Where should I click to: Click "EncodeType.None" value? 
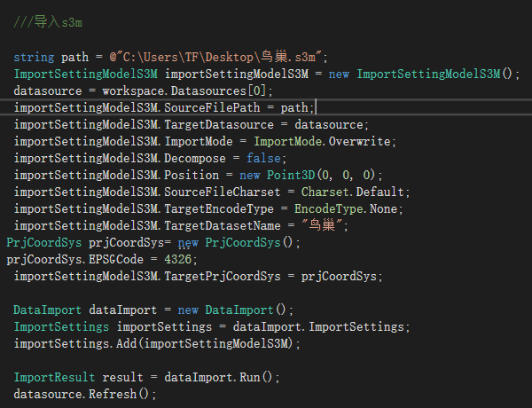click(x=346, y=208)
